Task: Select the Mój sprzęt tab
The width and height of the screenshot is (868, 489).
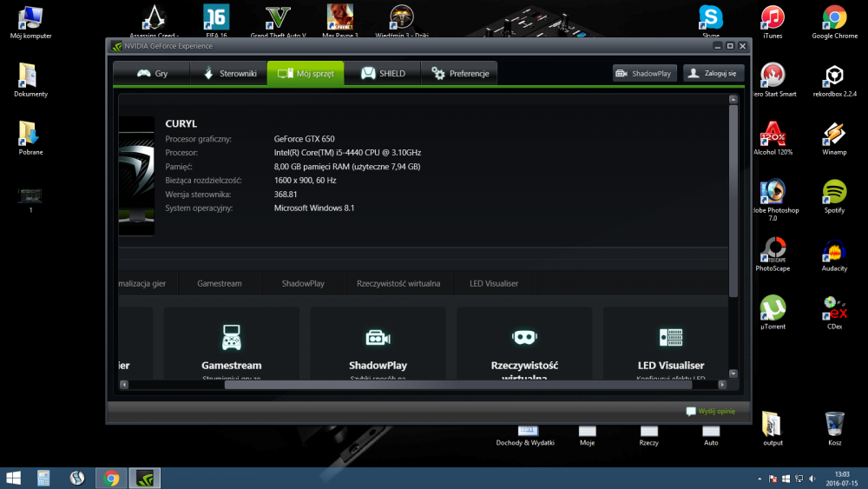Action: pos(306,73)
